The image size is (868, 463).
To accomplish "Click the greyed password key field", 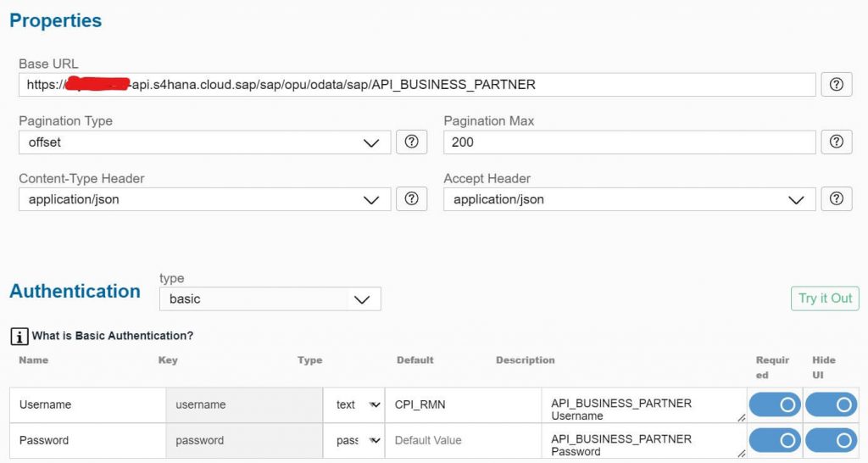I will pyautogui.click(x=244, y=441).
